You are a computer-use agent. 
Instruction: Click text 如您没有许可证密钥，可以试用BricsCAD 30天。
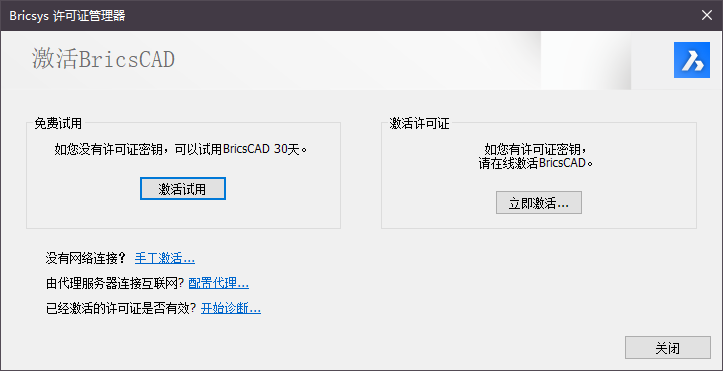point(181,149)
